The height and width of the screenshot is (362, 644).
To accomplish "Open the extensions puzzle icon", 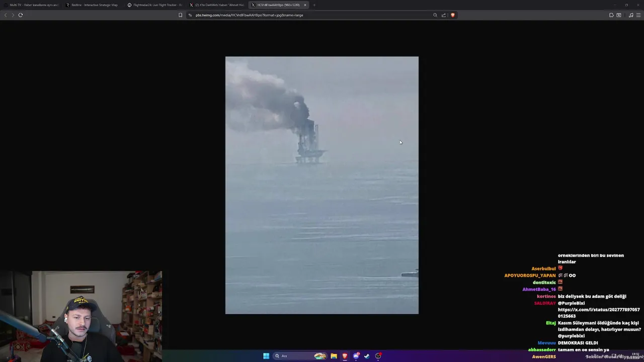I will 611,15.
